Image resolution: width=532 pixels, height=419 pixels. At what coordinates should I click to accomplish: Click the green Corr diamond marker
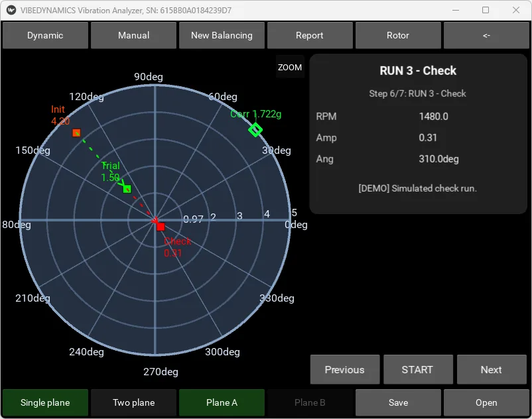255,130
